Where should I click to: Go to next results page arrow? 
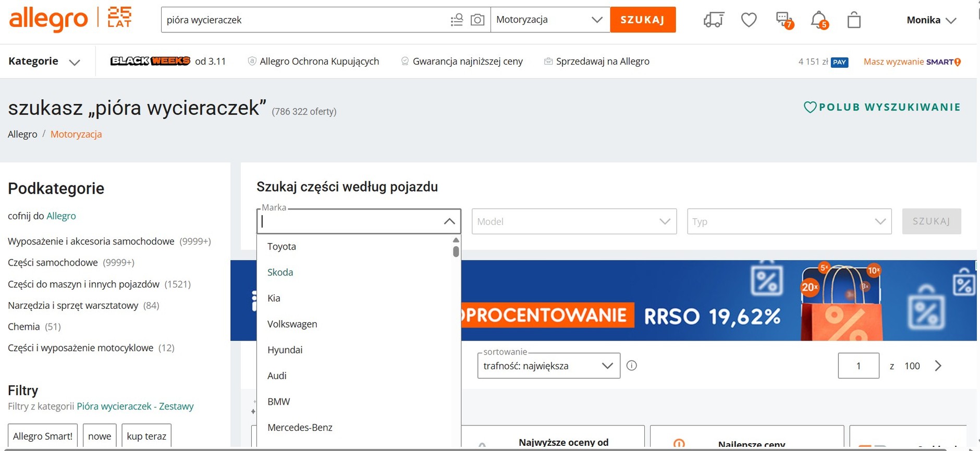(938, 366)
